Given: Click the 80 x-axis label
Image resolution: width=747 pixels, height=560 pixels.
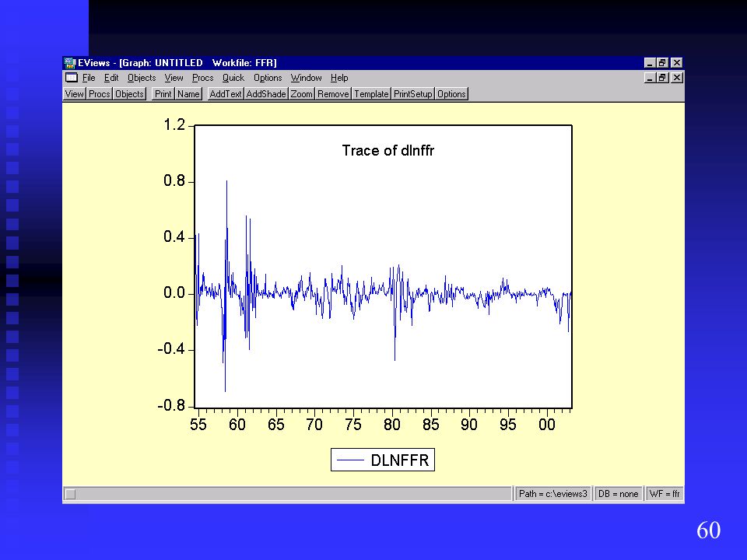Looking at the screenshot, I should [x=392, y=425].
